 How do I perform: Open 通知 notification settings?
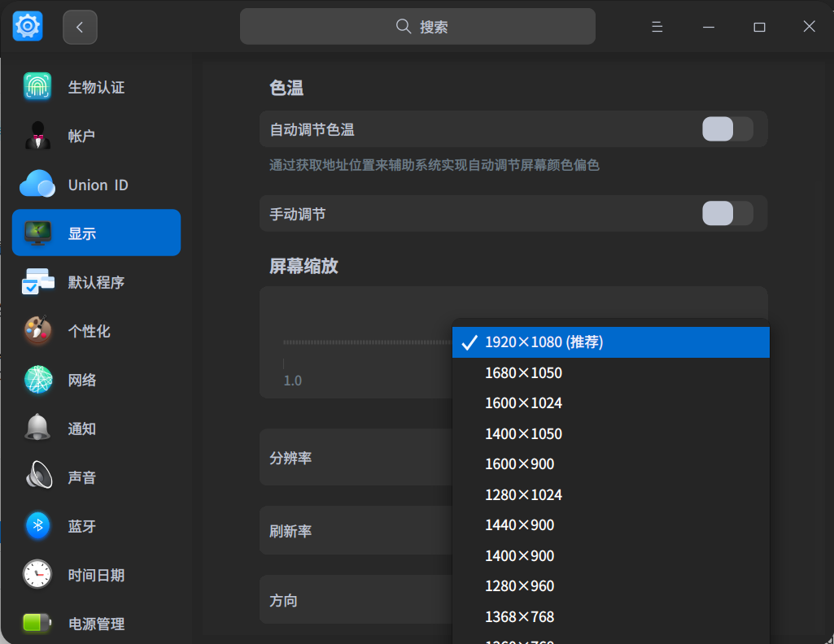coord(96,429)
